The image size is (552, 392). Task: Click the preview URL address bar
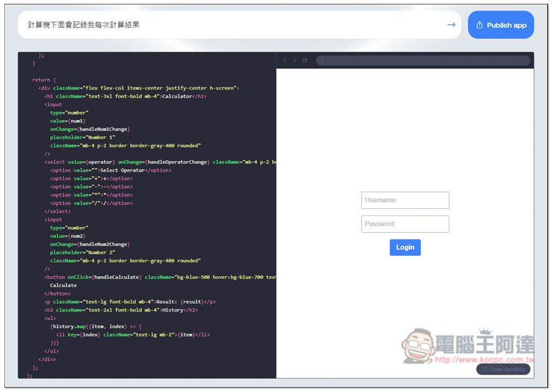423,61
